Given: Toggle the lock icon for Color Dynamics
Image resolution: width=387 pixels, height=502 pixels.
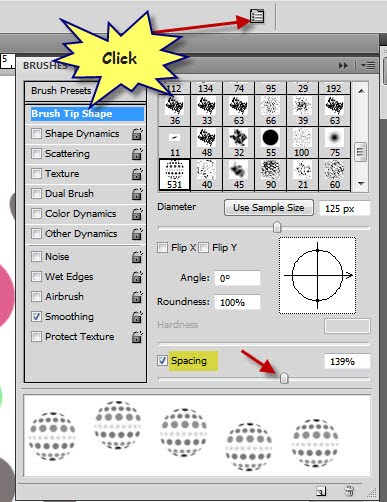Looking at the screenshot, I should (x=137, y=214).
